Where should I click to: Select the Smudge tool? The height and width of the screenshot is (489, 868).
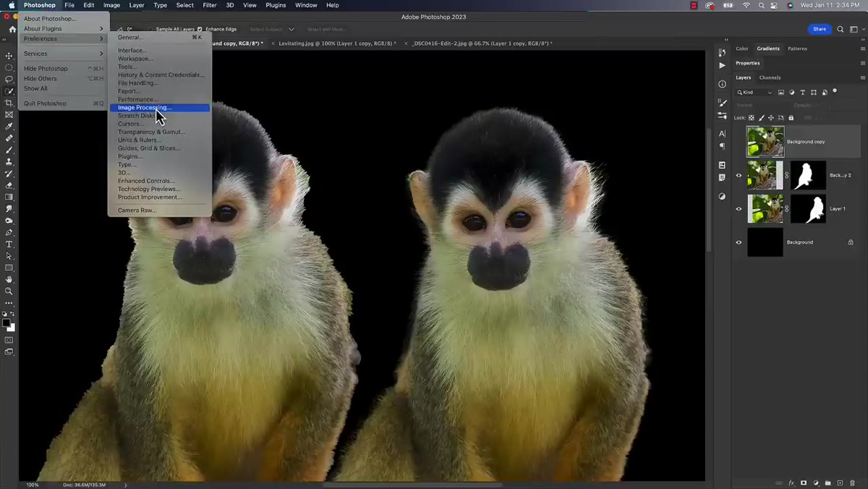(x=9, y=209)
